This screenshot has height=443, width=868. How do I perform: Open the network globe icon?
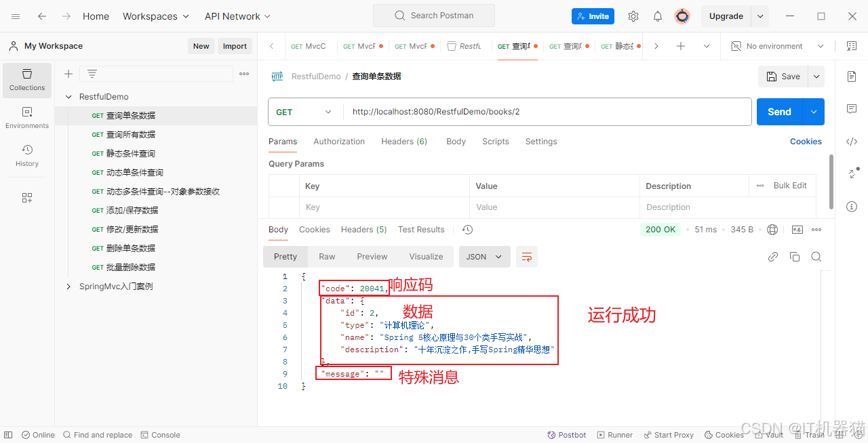click(x=772, y=230)
